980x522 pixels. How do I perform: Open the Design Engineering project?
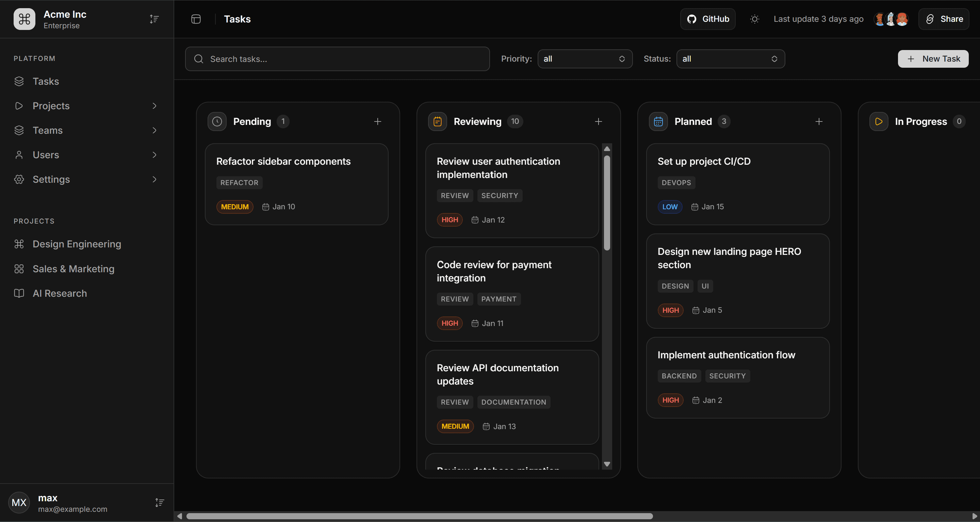[x=87, y=244]
